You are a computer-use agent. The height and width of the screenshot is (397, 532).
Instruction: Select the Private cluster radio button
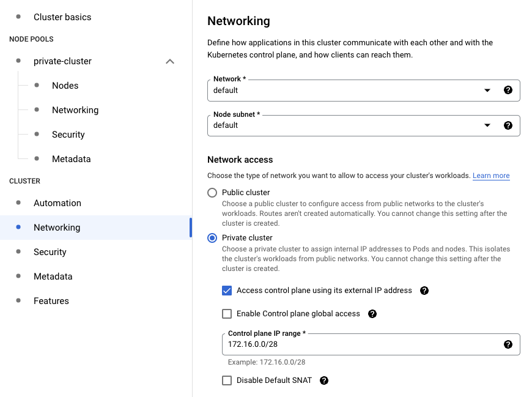pos(212,238)
